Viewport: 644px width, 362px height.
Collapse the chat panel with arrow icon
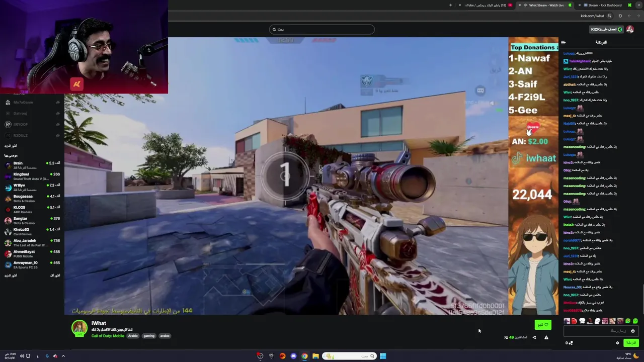click(x=563, y=42)
